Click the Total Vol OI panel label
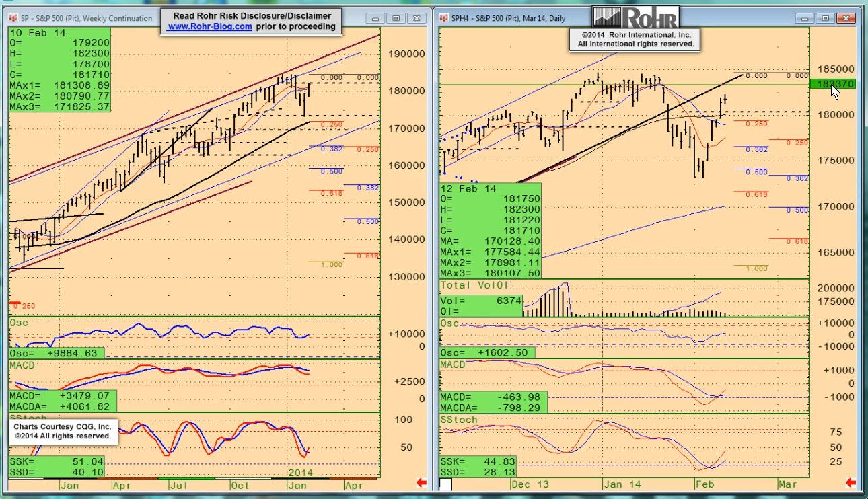The height and width of the screenshot is (499, 868). click(474, 285)
